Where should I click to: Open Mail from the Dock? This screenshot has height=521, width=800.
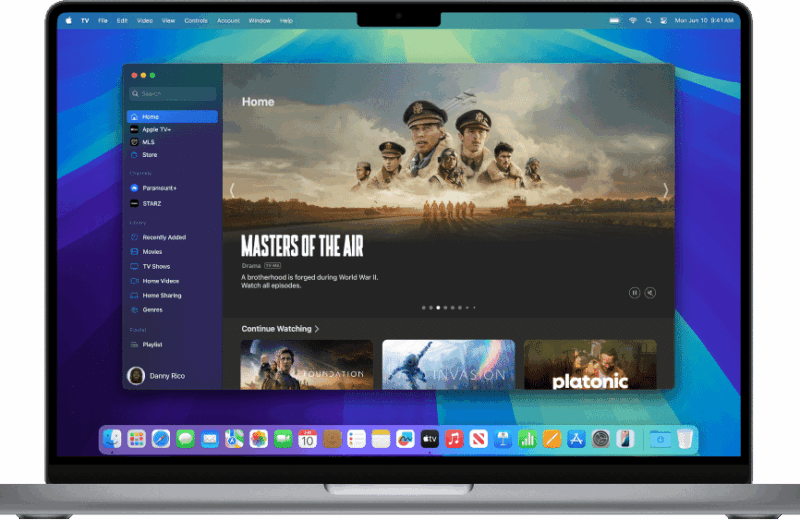pos(210,439)
